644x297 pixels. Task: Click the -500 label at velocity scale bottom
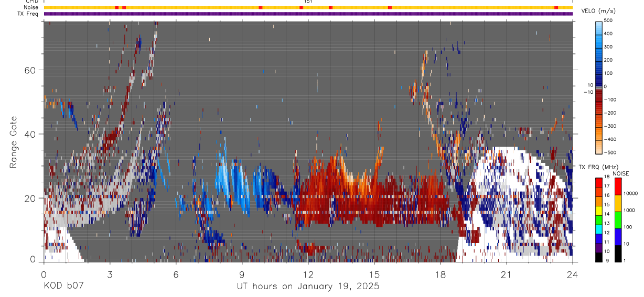610,152
